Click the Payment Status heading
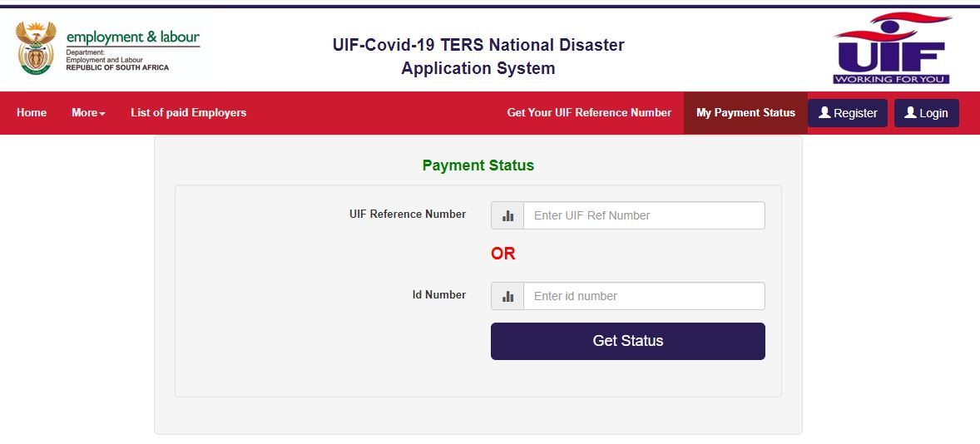Viewport: 980px width, 444px height. point(478,165)
